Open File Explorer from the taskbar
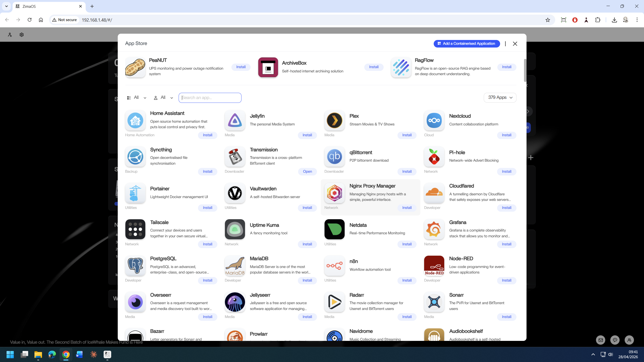The image size is (644, 362). point(38,354)
